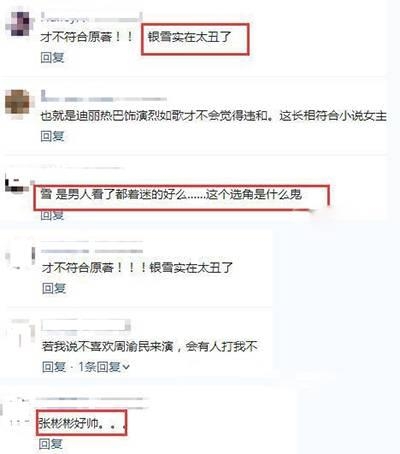The image size is (400, 454).
Task: Open the brown pixelated commenter avatar
Action: click(17, 102)
